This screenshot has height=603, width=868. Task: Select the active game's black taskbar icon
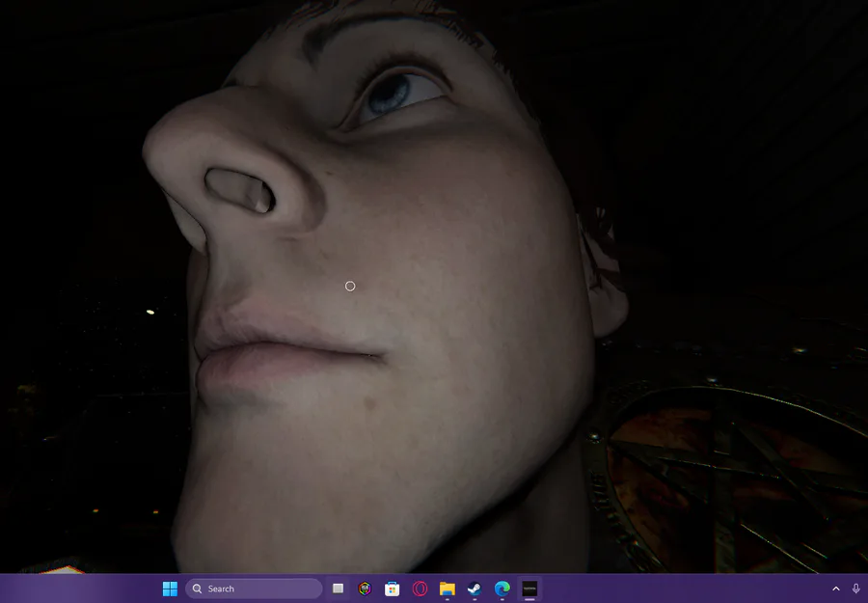pyautogui.click(x=529, y=589)
